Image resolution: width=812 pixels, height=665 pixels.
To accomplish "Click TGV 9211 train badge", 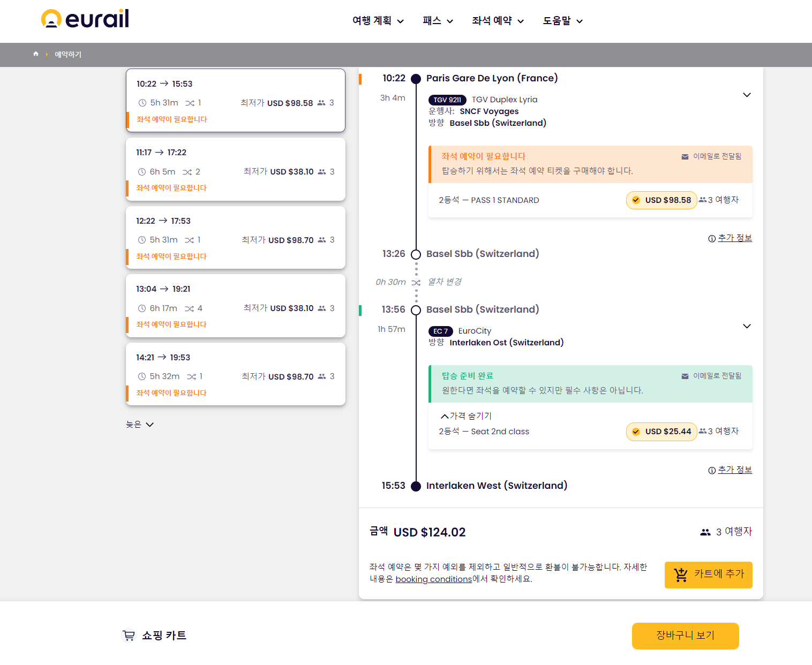I will pyautogui.click(x=447, y=100).
